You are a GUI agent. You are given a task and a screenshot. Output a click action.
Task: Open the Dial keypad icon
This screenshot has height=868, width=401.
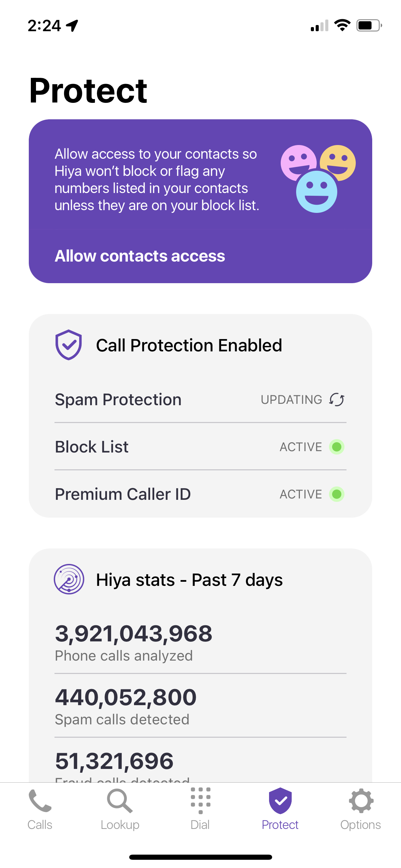pos(200,801)
